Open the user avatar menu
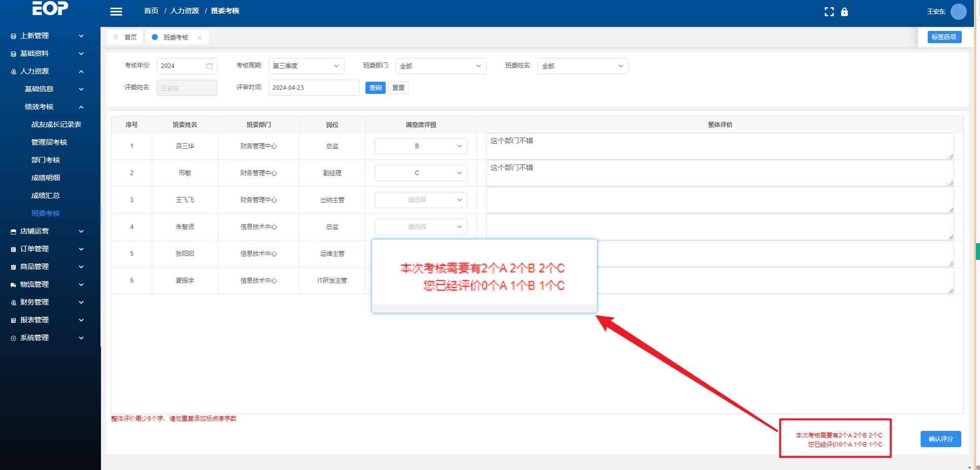This screenshot has width=980, height=470. tap(958, 12)
